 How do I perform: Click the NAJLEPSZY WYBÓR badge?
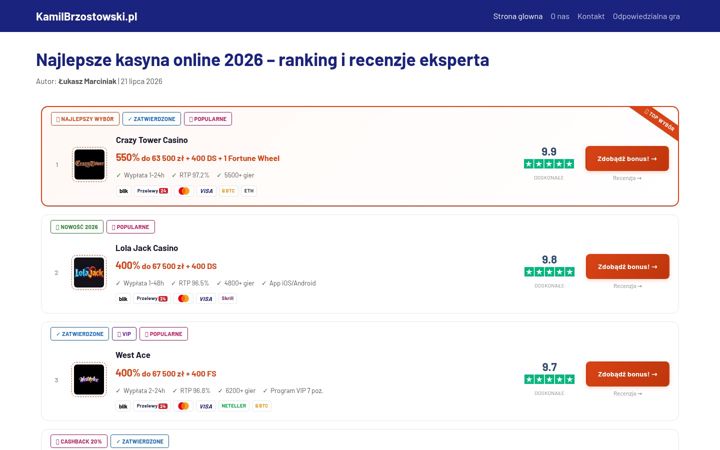click(x=85, y=119)
